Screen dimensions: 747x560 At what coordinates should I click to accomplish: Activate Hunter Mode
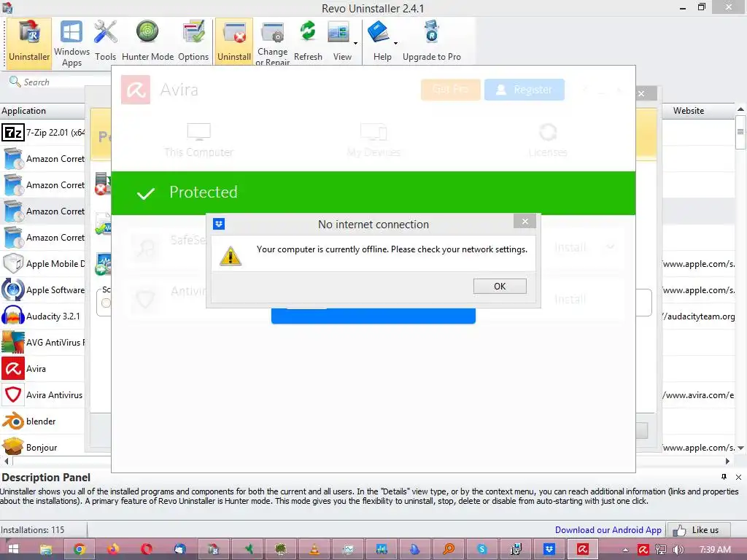click(x=147, y=42)
